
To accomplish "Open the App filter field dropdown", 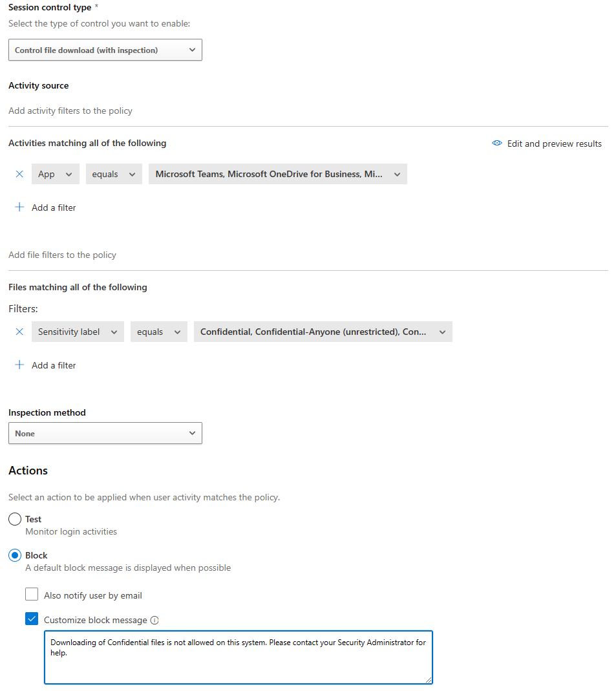I will click(x=56, y=174).
